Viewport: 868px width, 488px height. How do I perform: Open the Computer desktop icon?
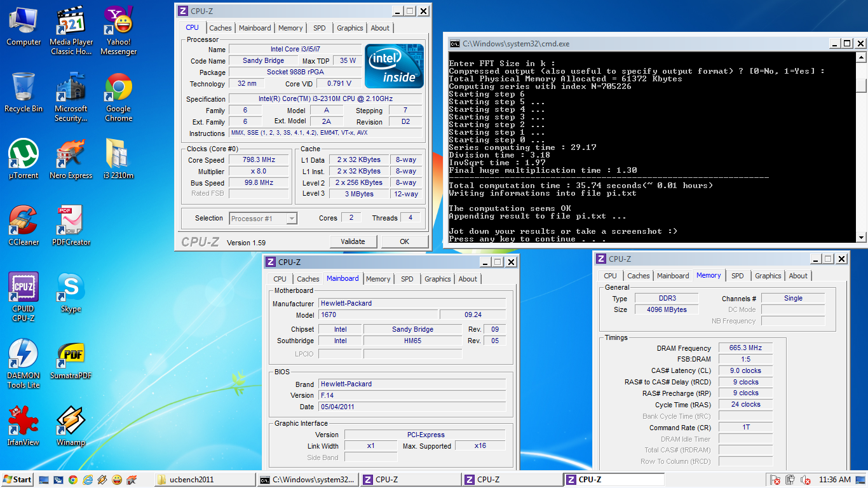24,27
